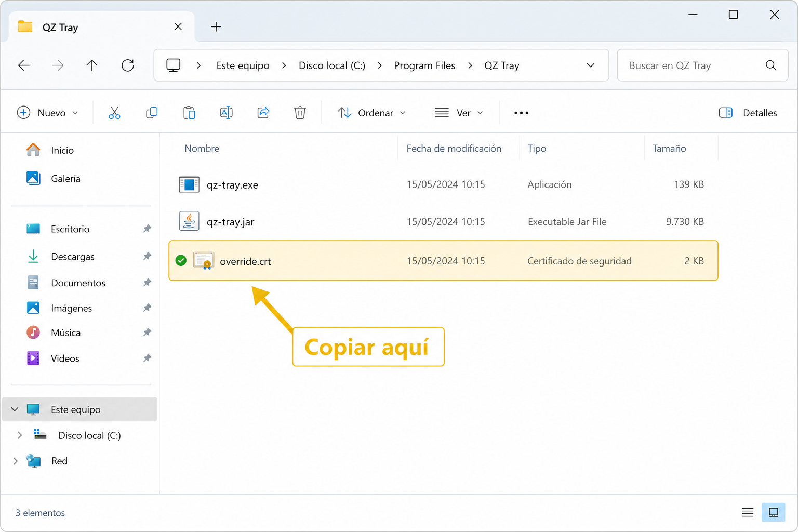Expand the address bar history dropdown
The height and width of the screenshot is (532, 798).
click(591, 65)
